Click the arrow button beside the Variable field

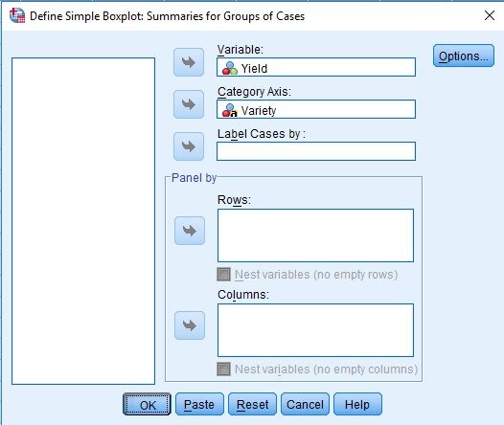pyautogui.click(x=189, y=62)
